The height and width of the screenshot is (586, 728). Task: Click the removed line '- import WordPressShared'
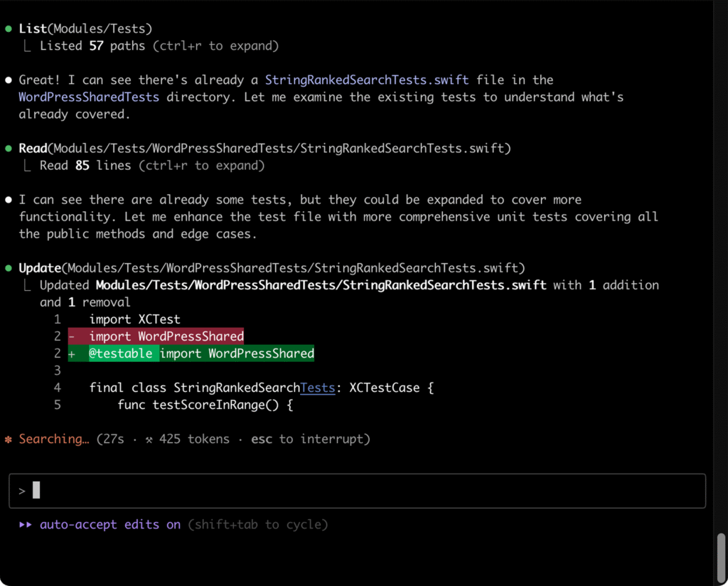[156, 336]
